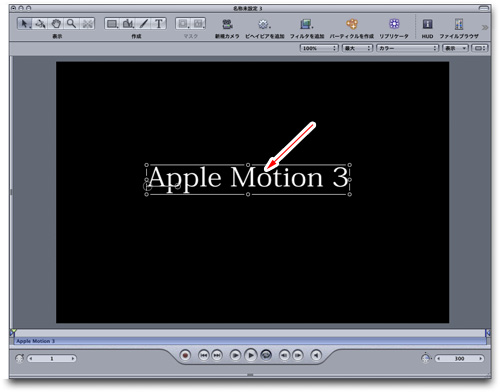Click the green playhead at timeline start

tap(13, 332)
